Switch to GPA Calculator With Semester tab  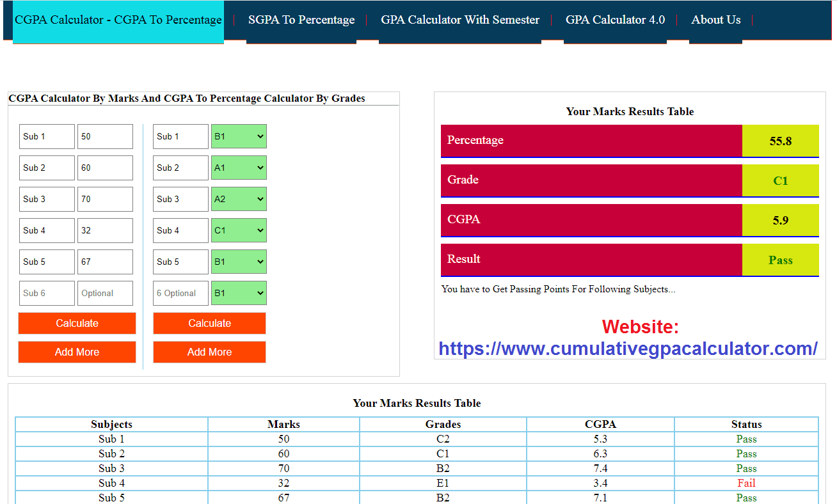click(x=459, y=20)
